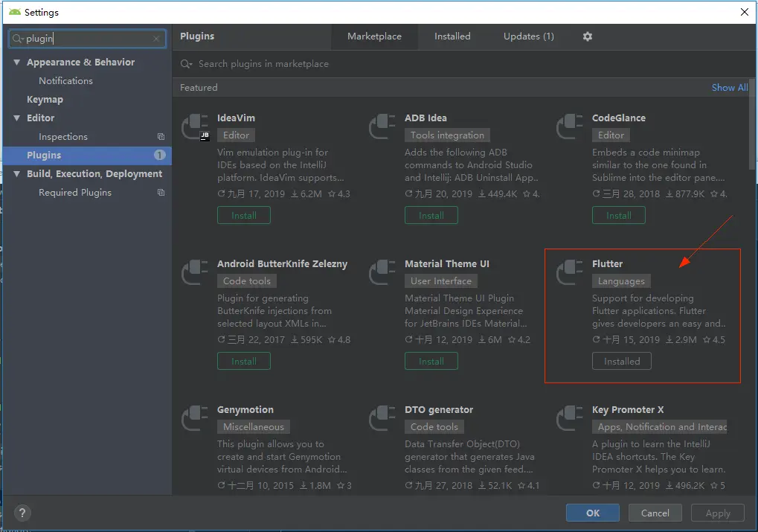Viewport: 758px width, 532px height.
Task: Click the IdeaVim plugin icon
Action: 196,127
